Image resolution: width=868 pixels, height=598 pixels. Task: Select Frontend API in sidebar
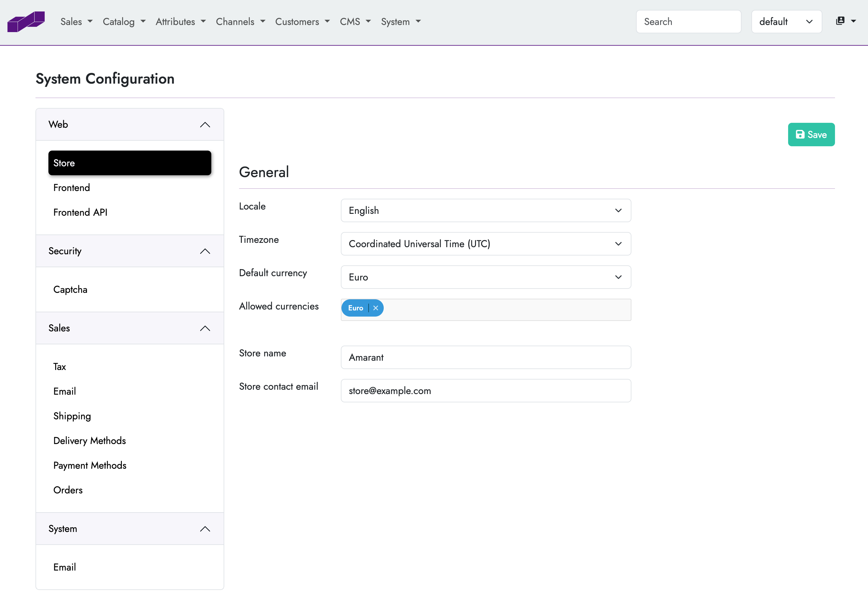click(80, 212)
